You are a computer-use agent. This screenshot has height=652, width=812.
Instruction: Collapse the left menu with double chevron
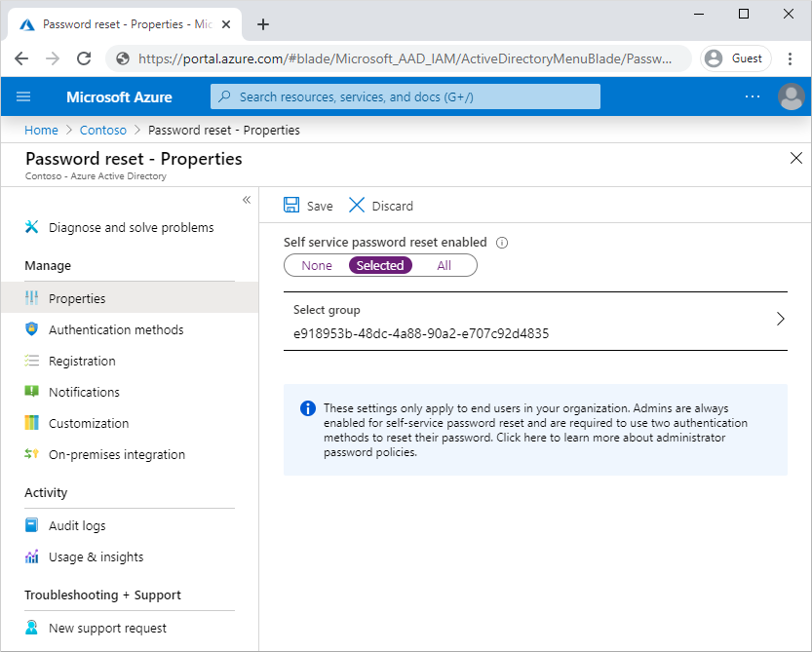[247, 200]
